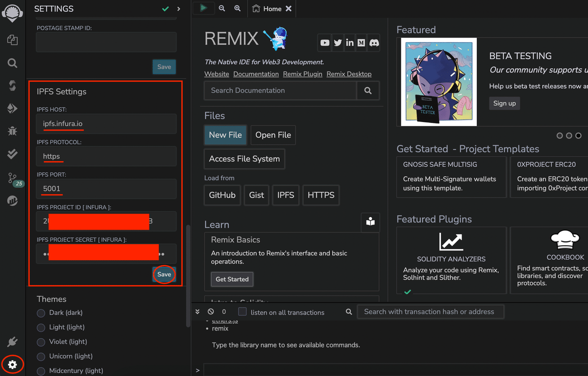Zoom in the editor font
This screenshot has height=376, width=588.
(238, 8)
